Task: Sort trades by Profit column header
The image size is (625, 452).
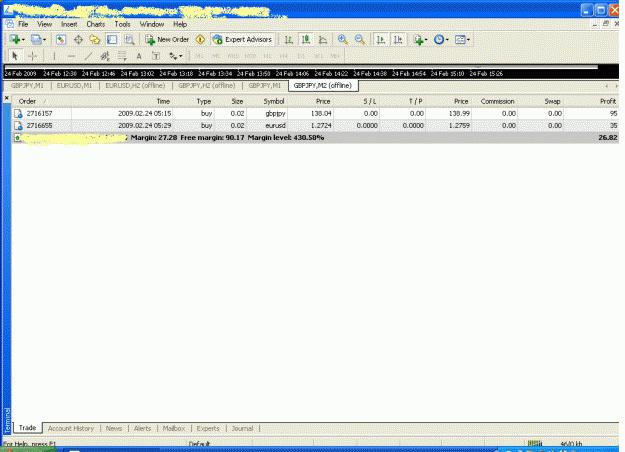Action: [x=591, y=102]
